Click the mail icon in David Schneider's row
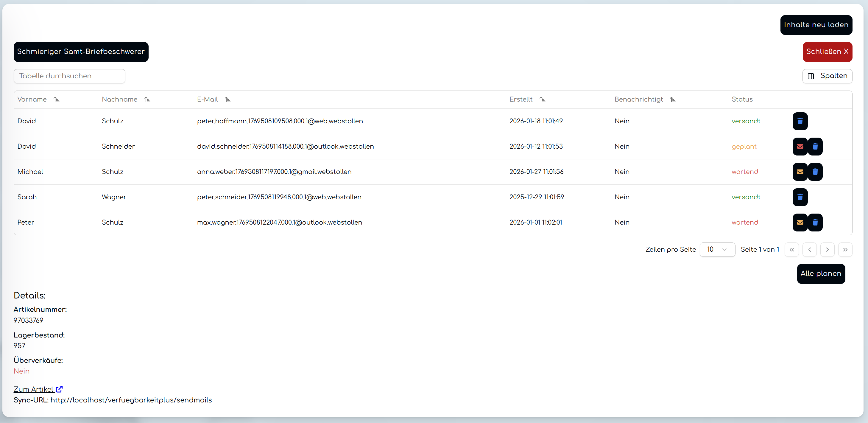The image size is (868, 423). 800,146
